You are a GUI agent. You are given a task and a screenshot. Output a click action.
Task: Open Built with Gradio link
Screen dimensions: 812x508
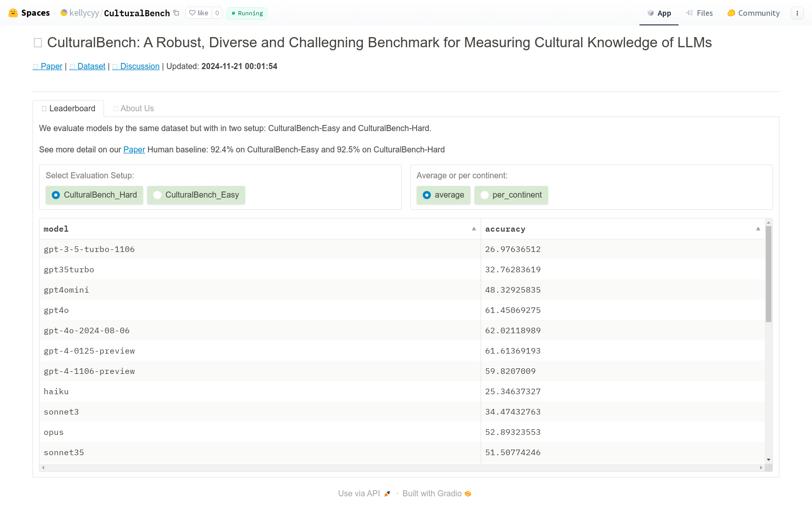click(437, 493)
